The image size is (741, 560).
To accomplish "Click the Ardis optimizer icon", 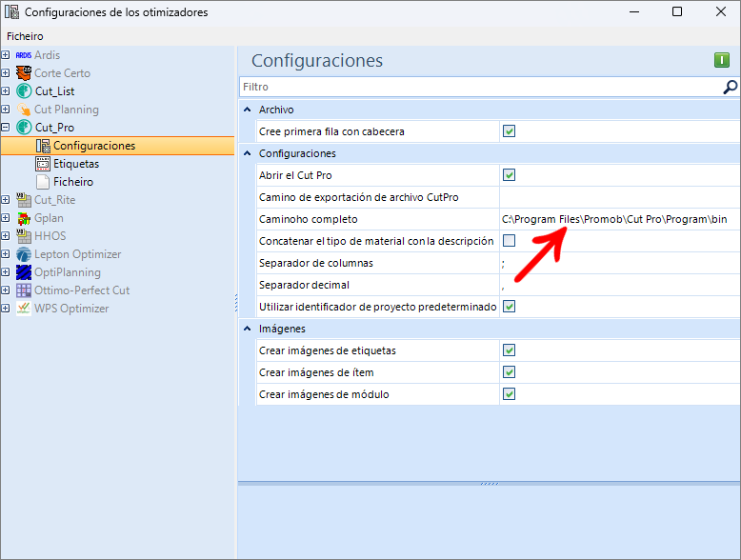I will [24, 55].
